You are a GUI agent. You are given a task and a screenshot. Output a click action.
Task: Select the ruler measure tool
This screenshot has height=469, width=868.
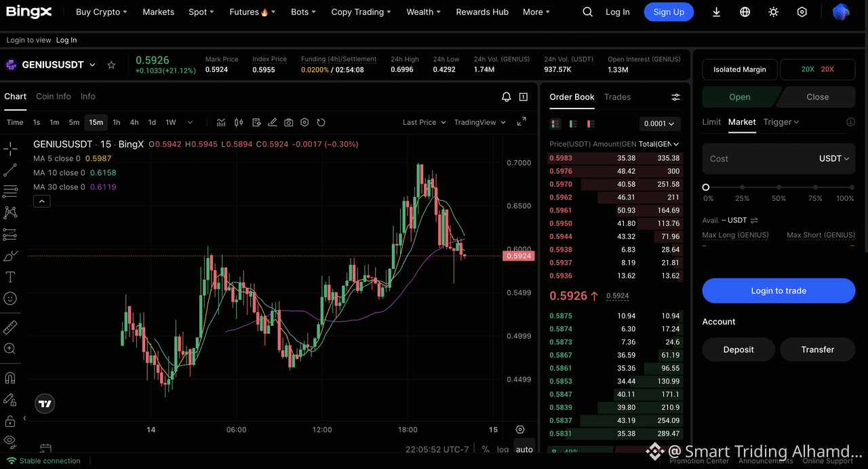click(10, 328)
